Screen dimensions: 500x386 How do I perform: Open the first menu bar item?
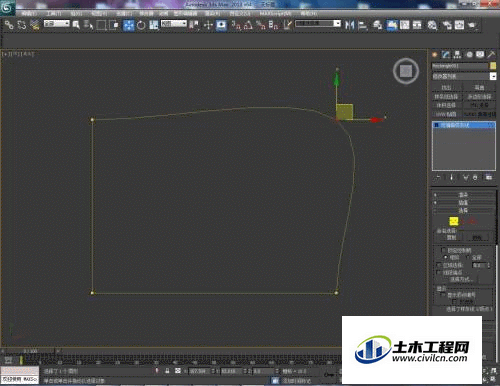click(x=29, y=14)
